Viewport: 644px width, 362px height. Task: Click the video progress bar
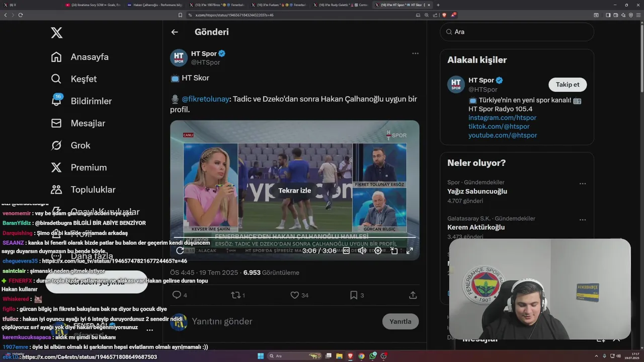(x=295, y=237)
